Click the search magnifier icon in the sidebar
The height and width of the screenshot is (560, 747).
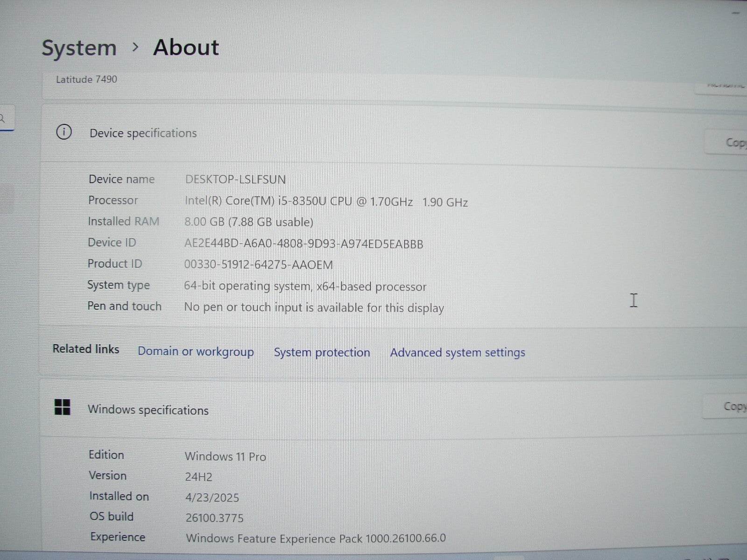(3, 118)
